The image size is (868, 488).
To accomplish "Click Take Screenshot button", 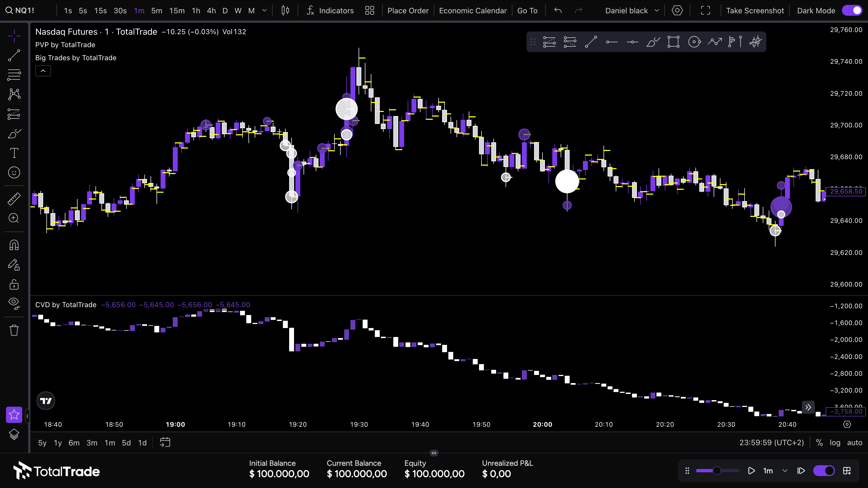I will (x=755, y=11).
